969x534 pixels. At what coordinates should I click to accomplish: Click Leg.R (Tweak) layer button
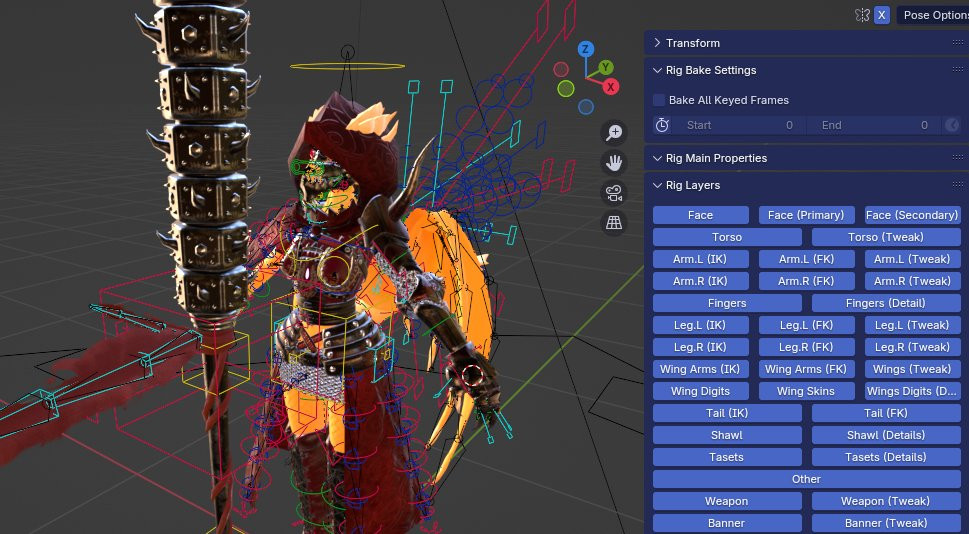[x=912, y=347]
